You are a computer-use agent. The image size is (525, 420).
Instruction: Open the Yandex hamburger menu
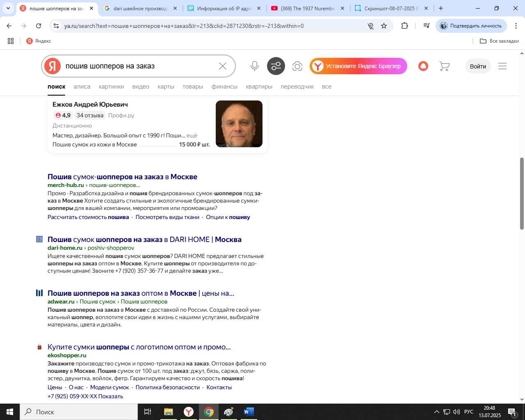click(502, 66)
